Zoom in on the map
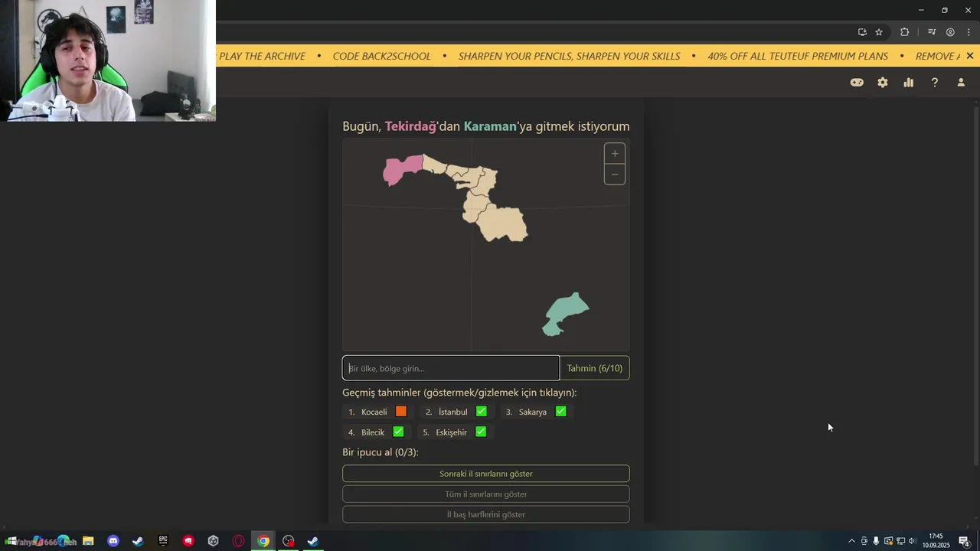Screen dimensions: 980x551 [615, 154]
